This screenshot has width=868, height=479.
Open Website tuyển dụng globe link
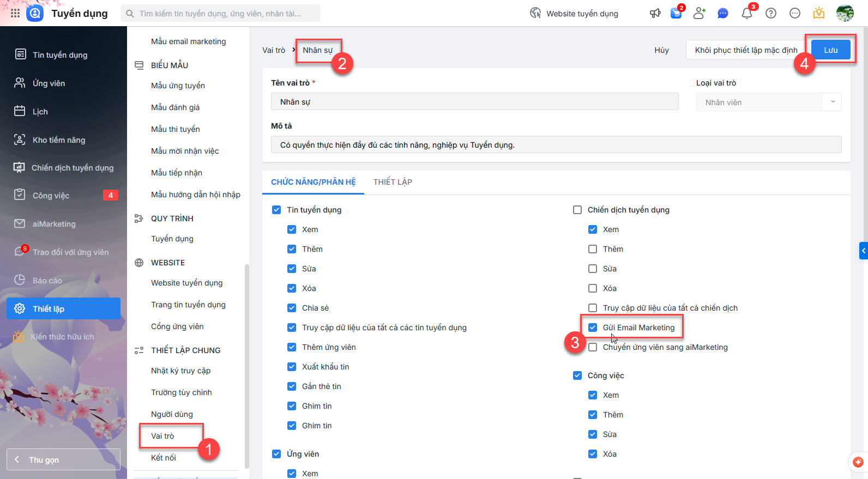[574, 14]
